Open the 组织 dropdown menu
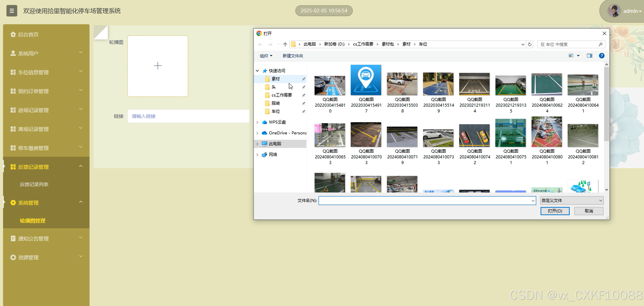This screenshot has height=306, width=644. [x=266, y=56]
